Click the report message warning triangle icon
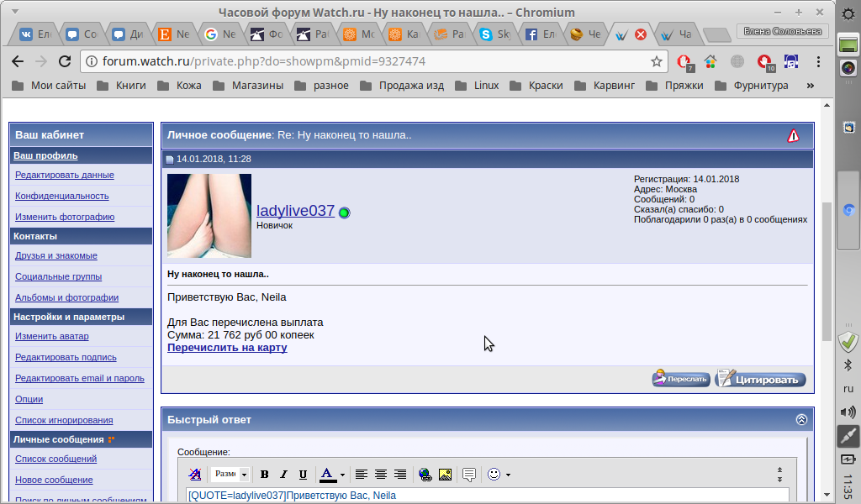 (793, 135)
